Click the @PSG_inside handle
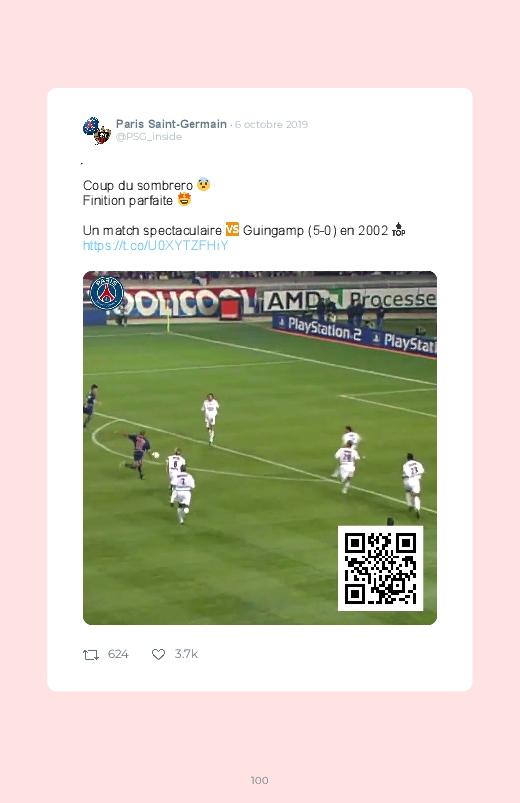The image size is (520, 803). click(149, 137)
